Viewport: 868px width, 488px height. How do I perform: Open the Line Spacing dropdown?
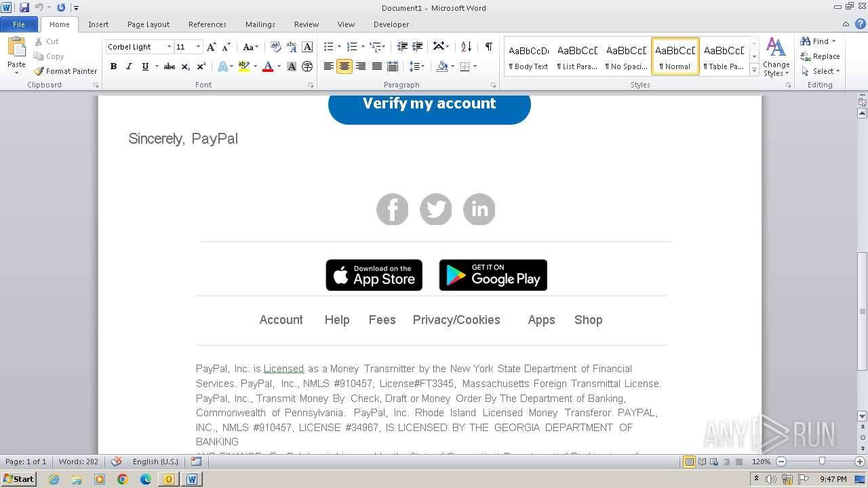416,66
